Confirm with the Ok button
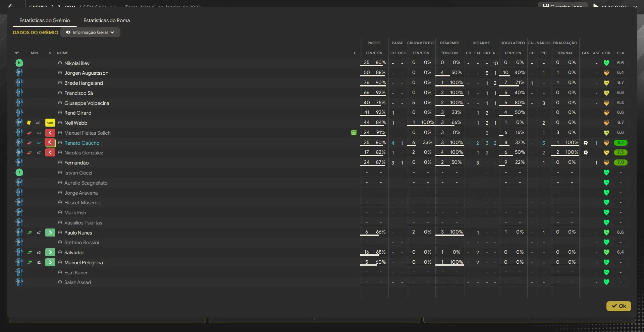The height and width of the screenshot is (332, 644). point(619,306)
